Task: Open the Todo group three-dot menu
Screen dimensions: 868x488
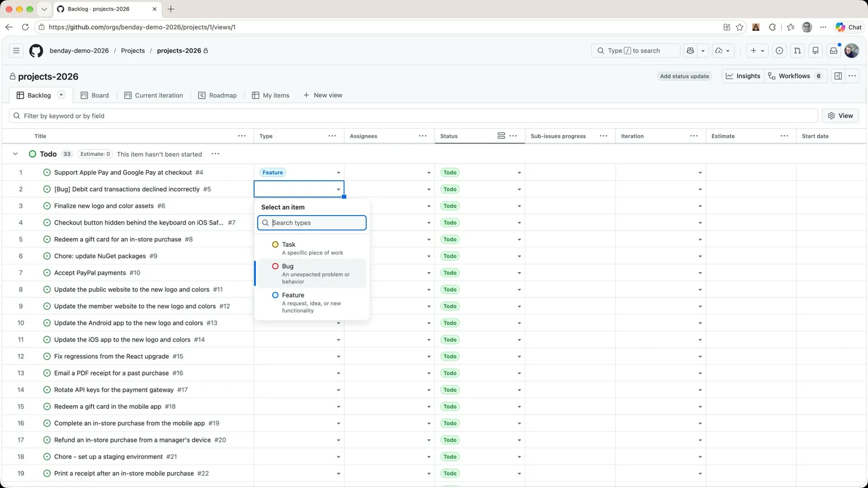Action: click(x=216, y=154)
